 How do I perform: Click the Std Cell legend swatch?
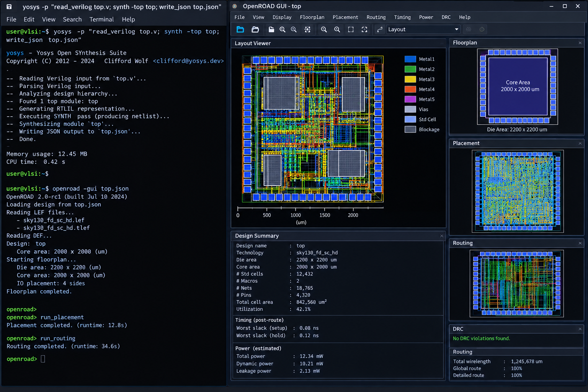coord(410,119)
